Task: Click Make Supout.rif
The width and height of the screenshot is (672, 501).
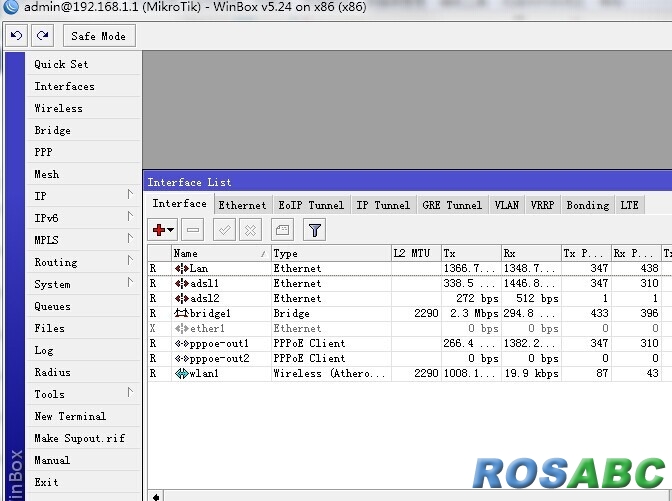Action: (x=84, y=438)
